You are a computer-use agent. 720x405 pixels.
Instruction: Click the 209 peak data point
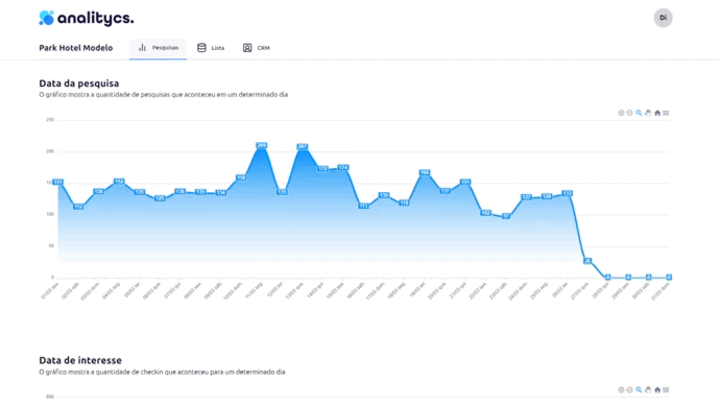261,146
